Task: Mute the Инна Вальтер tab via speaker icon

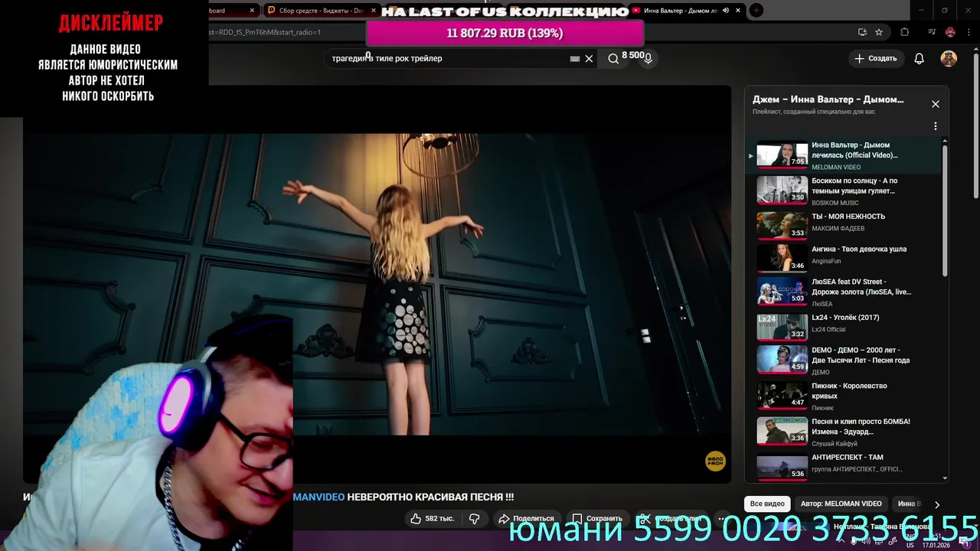Action: click(x=726, y=11)
